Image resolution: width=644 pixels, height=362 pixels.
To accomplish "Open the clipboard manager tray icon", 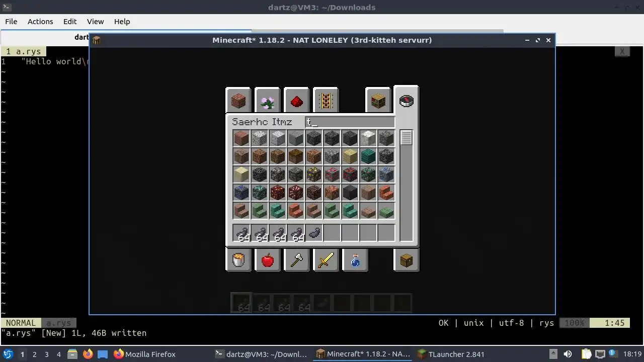I will [587, 354].
